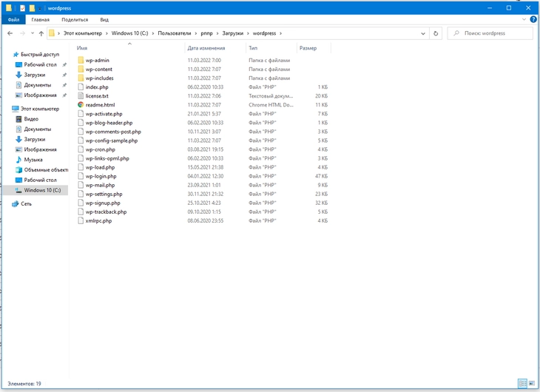The width and height of the screenshot is (540, 392).
Task: Select Windows 10 (C:) drive in sidebar
Action: pyautogui.click(x=42, y=190)
